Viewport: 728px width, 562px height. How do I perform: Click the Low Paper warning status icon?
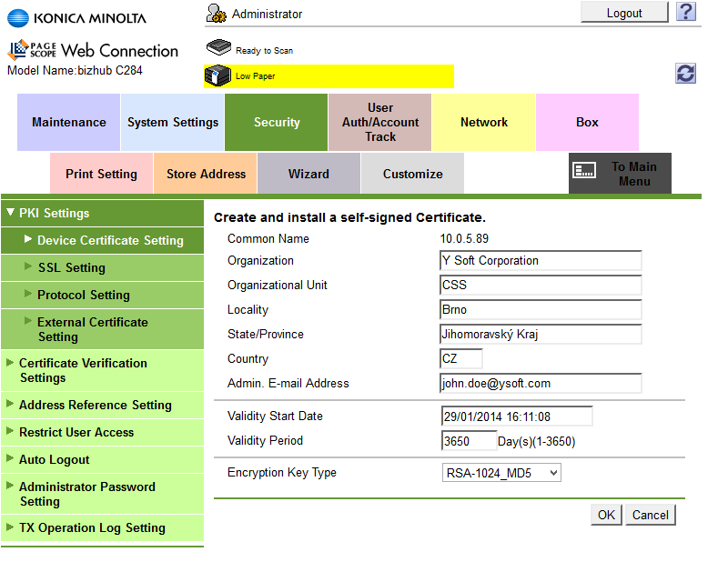pyautogui.click(x=217, y=76)
